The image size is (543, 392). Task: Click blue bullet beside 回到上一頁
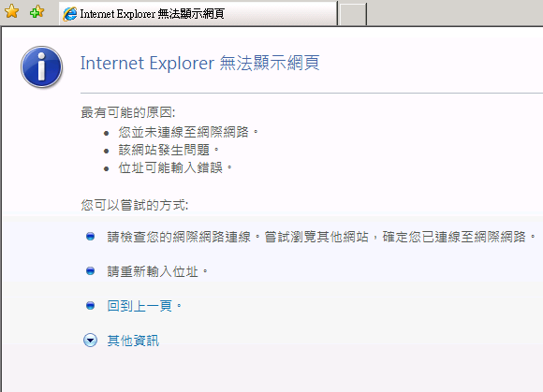91,306
